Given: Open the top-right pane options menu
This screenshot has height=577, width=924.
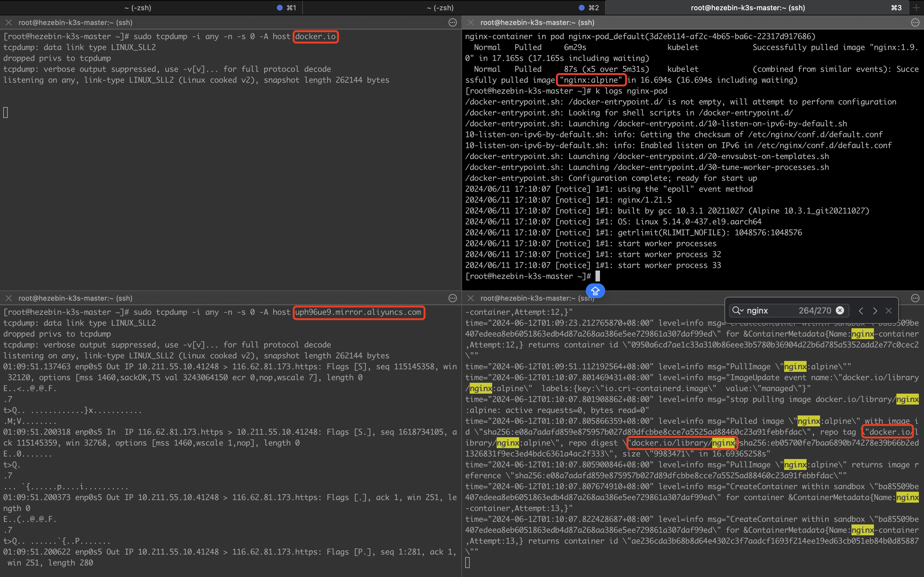Looking at the screenshot, I should point(915,22).
